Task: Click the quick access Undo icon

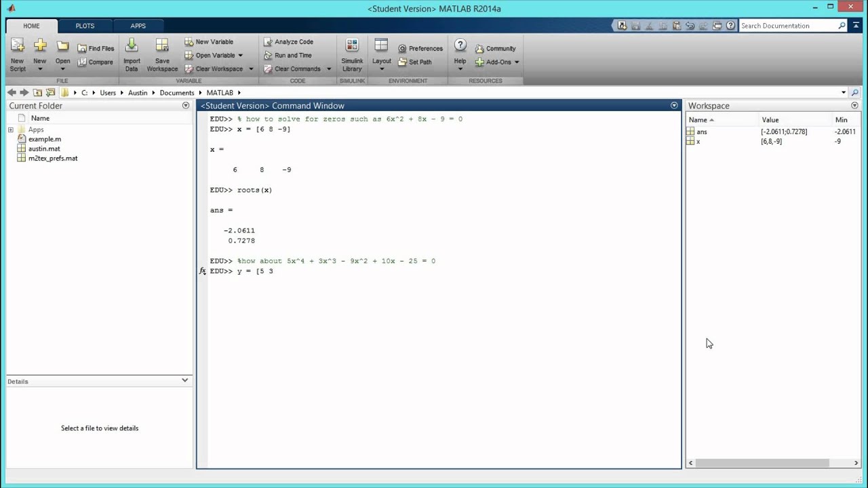Action: [690, 26]
